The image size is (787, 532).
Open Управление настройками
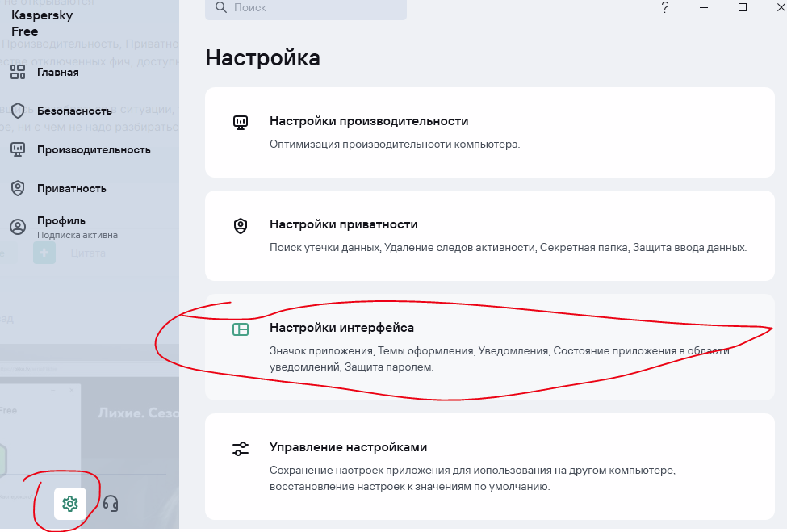tap(490, 467)
